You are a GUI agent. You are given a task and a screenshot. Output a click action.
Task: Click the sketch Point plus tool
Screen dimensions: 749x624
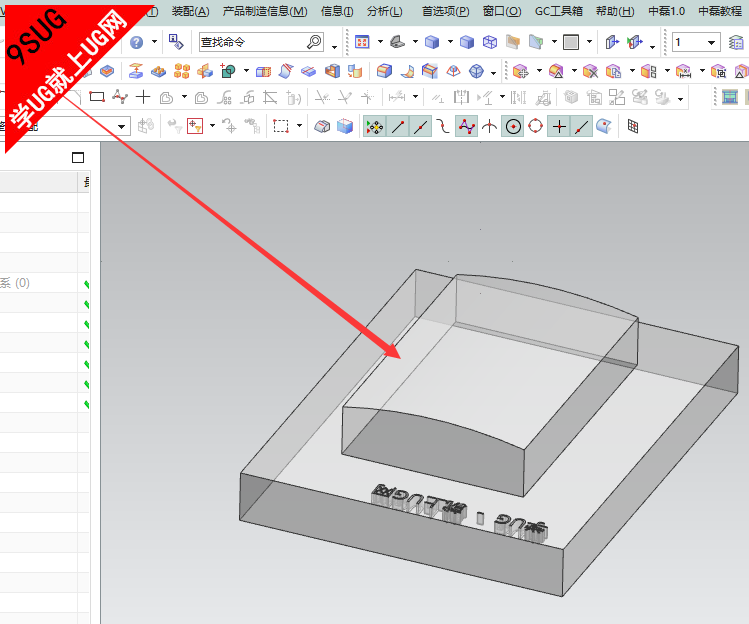(143, 97)
